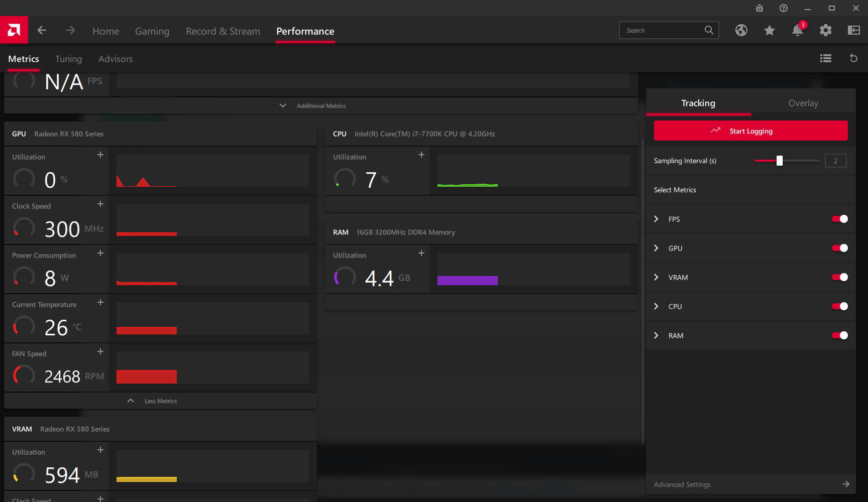Open the web browser globe icon

(x=741, y=31)
